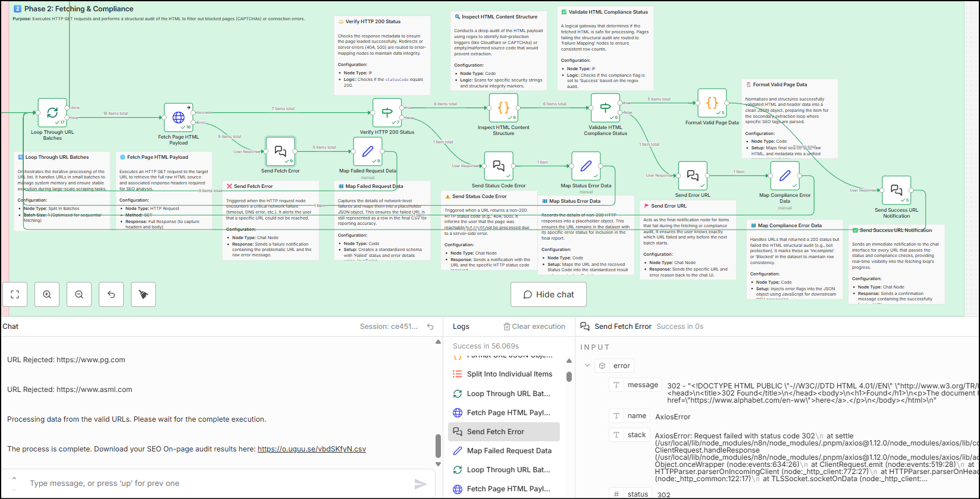Select the Map Failed Request Data log entry
Viewport: 980px width, 499px height.
tap(504, 451)
